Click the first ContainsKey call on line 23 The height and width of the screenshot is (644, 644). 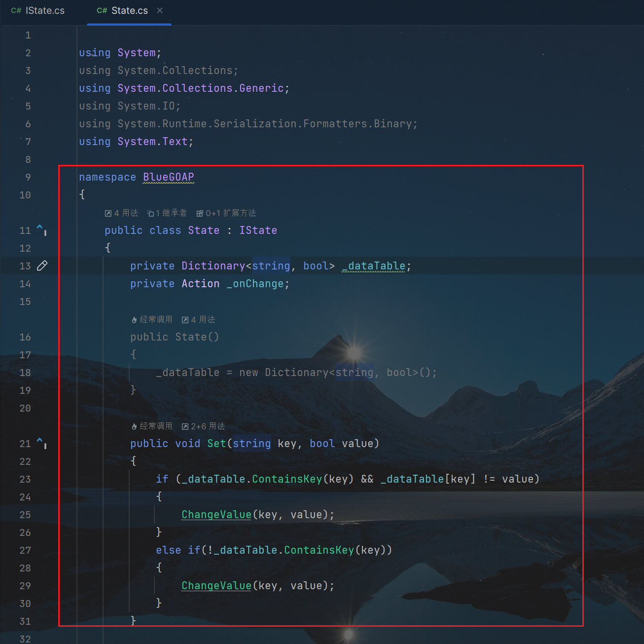(287, 479)
